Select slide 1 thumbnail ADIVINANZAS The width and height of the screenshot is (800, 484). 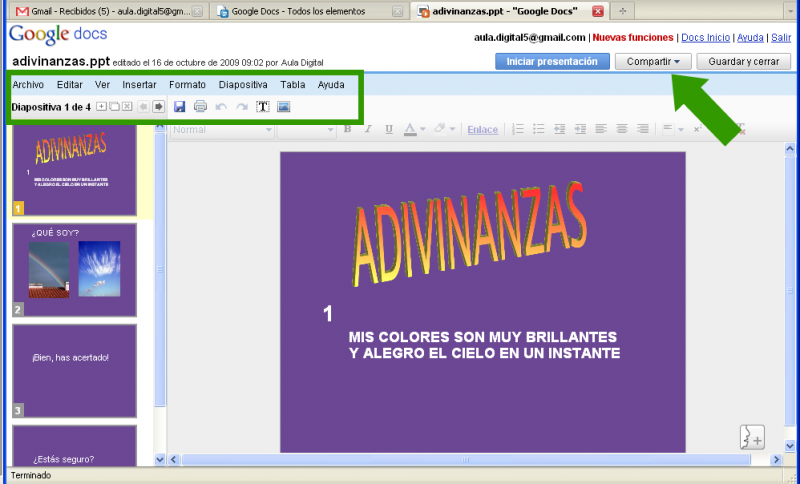(x=74, y=171)
